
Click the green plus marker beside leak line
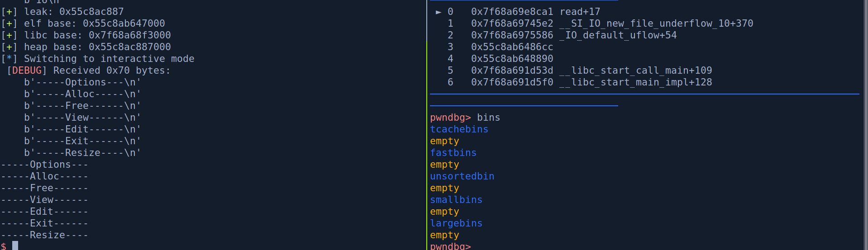[9, 12]
